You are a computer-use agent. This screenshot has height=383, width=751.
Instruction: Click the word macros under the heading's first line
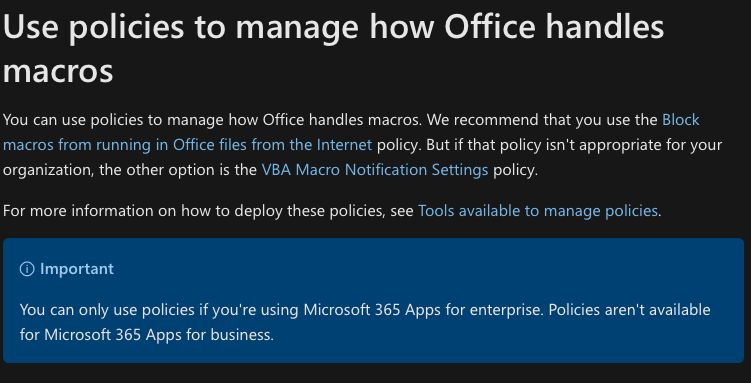click(58, 70)
